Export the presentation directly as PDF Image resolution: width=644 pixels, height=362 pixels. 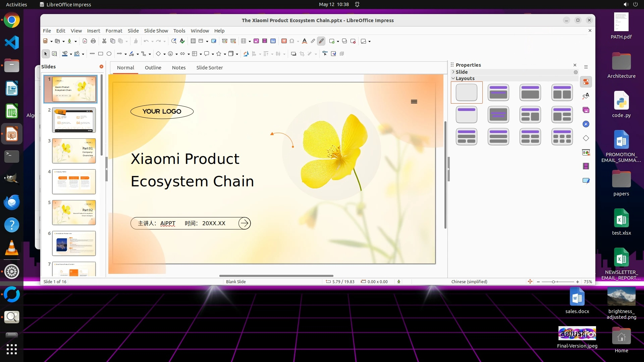(85, 41)
